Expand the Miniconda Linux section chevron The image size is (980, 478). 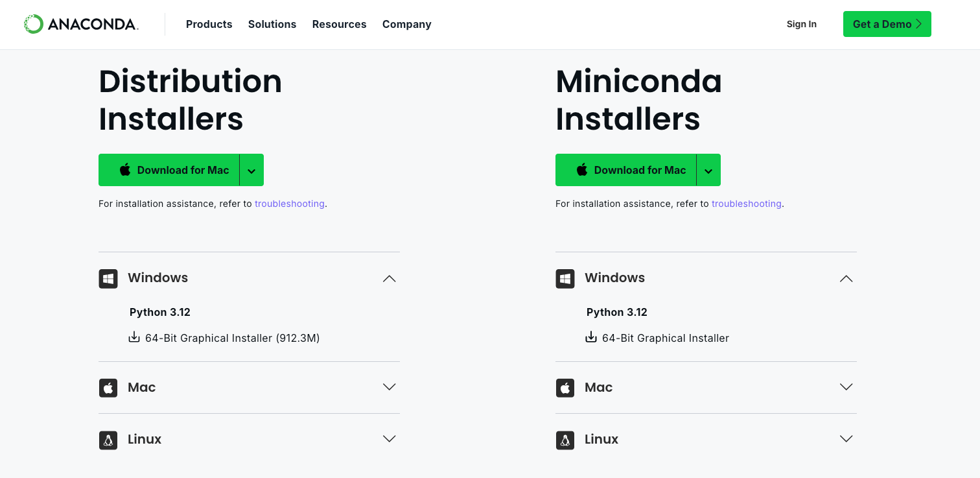tap(846, 438)
